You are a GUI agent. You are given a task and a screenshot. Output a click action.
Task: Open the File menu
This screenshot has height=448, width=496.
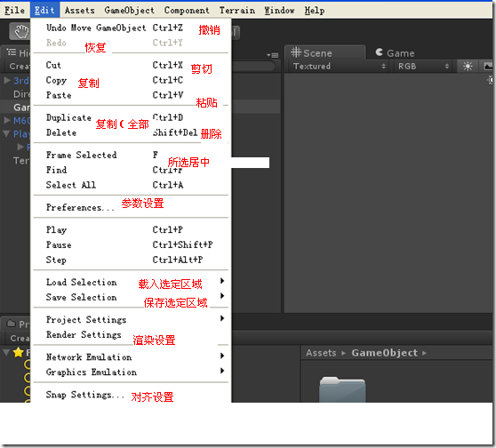pyautogui.click(x=14, y=10)
